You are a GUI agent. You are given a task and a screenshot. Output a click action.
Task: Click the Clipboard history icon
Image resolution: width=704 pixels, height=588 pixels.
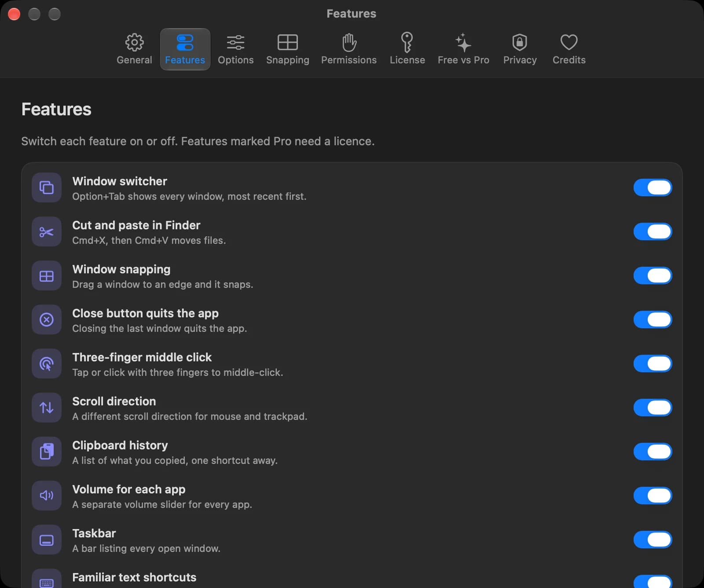47,452
